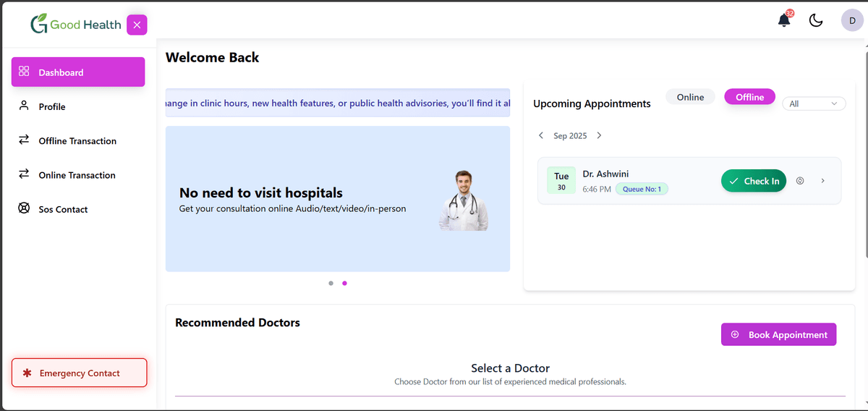The height and width of the screenshot is (411, 868).
Task: Click Dr. Ashwini name text
Action: [605, 174]
